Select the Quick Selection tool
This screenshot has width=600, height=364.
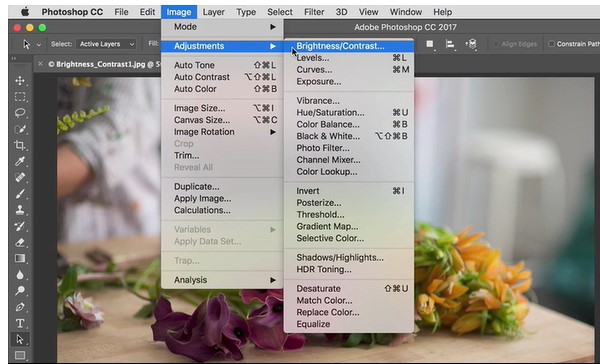click(x=20, y=129)
